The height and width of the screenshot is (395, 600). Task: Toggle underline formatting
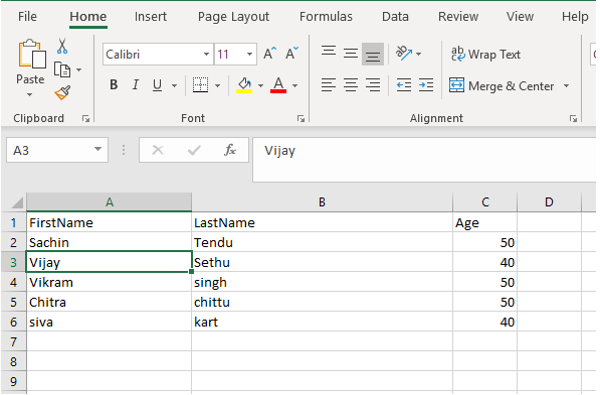pos(157,85)
